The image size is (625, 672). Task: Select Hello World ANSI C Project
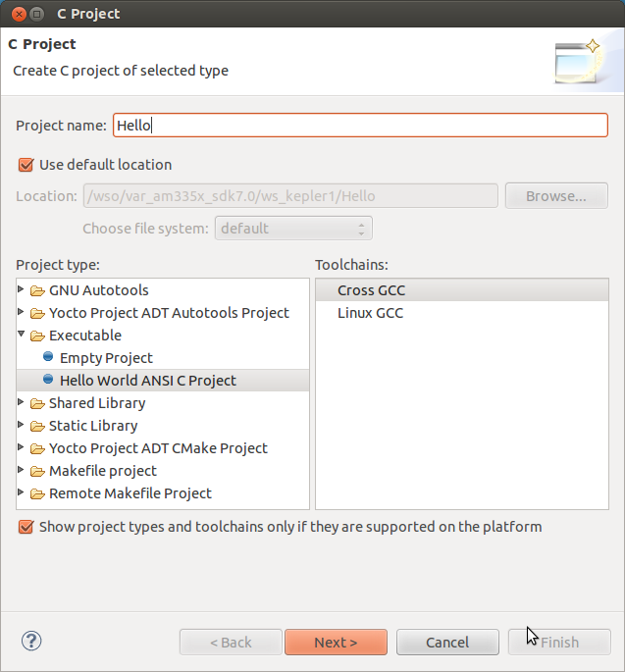coord(147,381)
